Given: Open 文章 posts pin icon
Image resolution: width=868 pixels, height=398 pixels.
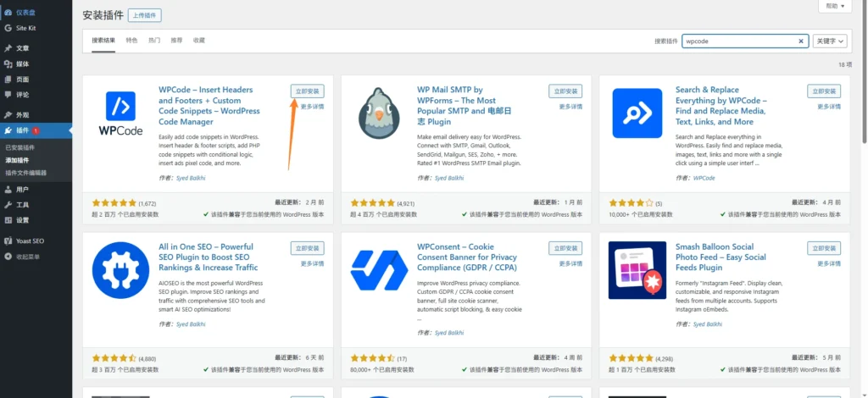Looking at the screenshot, I should pos(8,48).
